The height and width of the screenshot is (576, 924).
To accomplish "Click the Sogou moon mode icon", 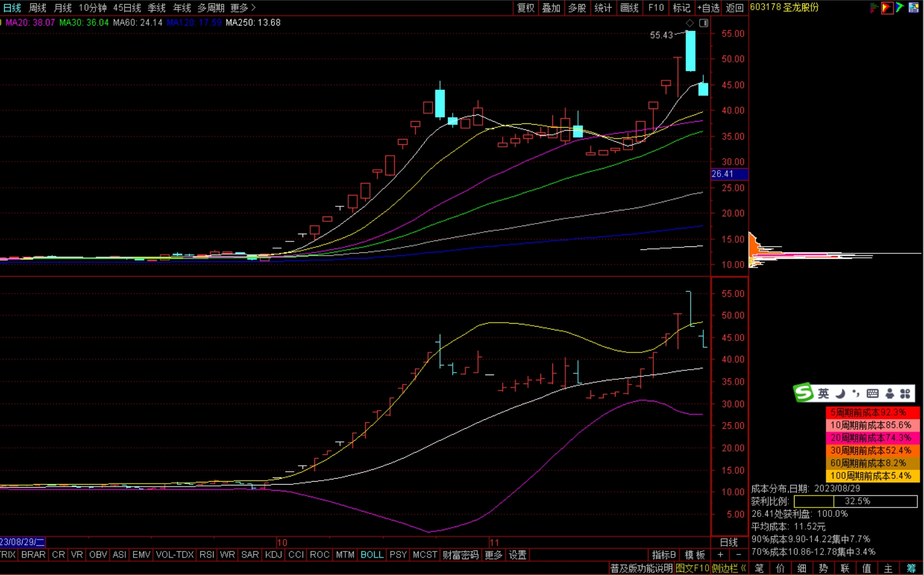I will (840, 394).
